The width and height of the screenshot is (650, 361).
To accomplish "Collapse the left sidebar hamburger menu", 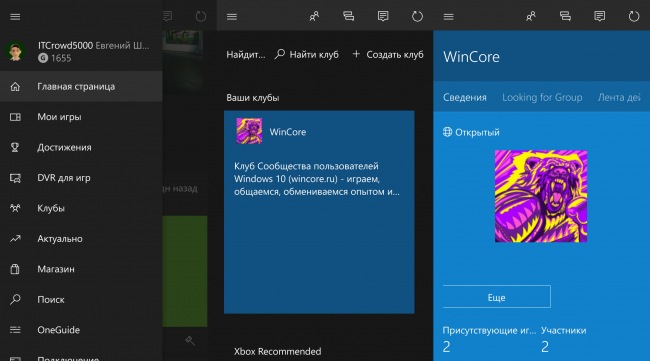I will coord(15,17).
